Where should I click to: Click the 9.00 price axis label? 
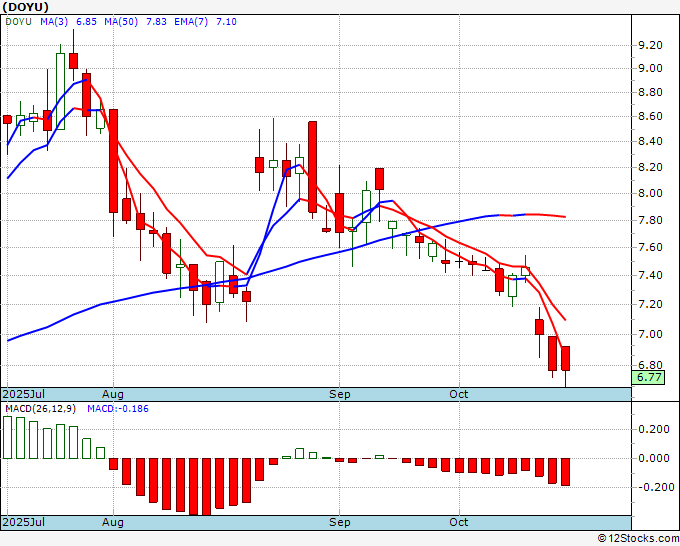[x=650, y=69]
